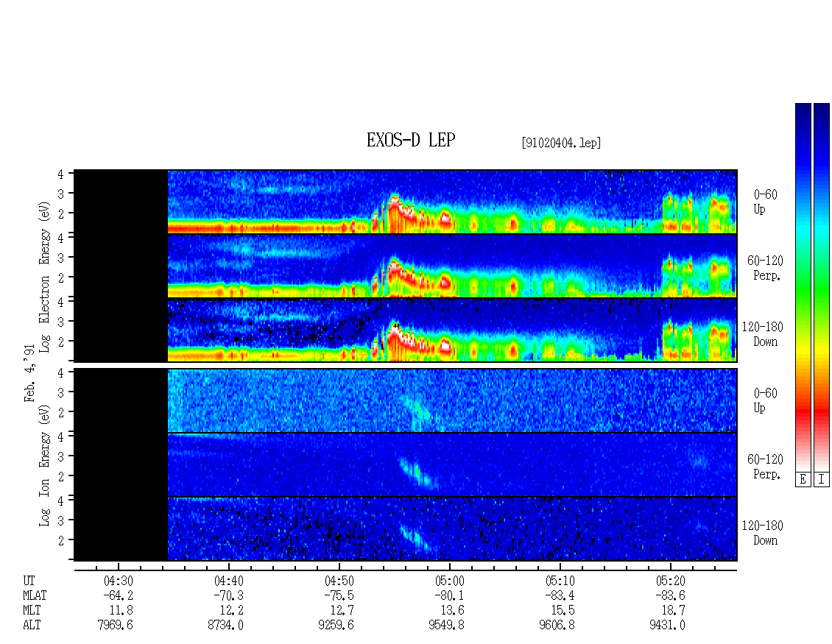This screenshot has width=832, height=644.
Task: Click the ALT value 9431.0
Action: click(x=668, y=626)
